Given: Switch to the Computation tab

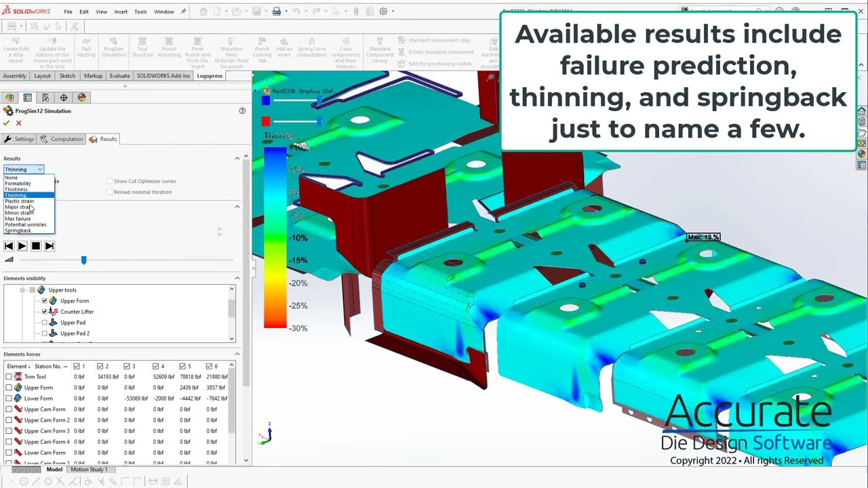Looking at the screenshot, I should 62,139.
